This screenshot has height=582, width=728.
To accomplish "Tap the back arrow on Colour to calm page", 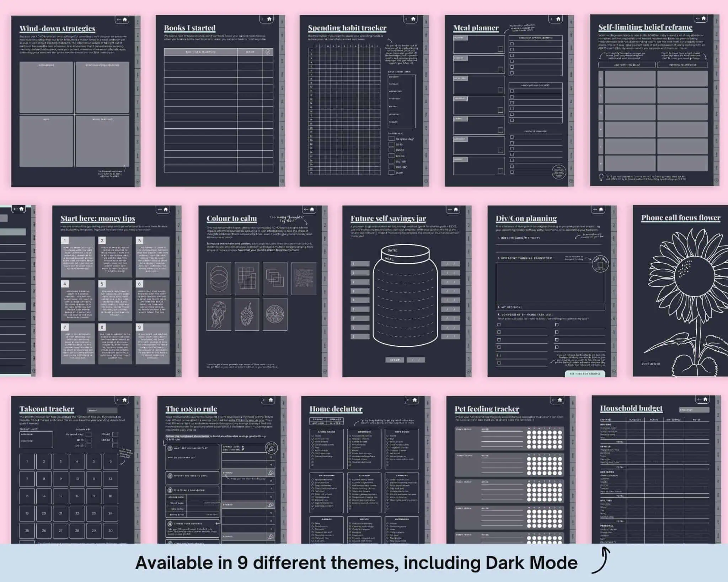I will click(x=306, y=210).
